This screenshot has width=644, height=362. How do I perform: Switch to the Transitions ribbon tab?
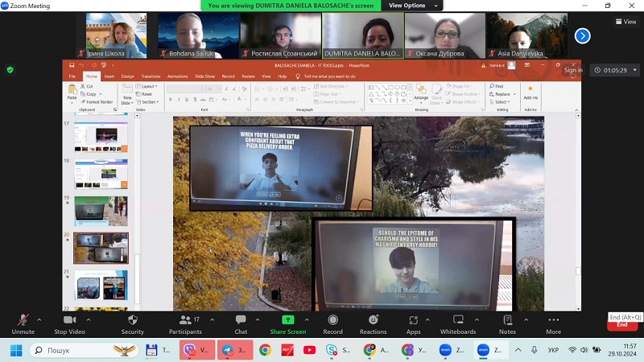coord(151,76)
